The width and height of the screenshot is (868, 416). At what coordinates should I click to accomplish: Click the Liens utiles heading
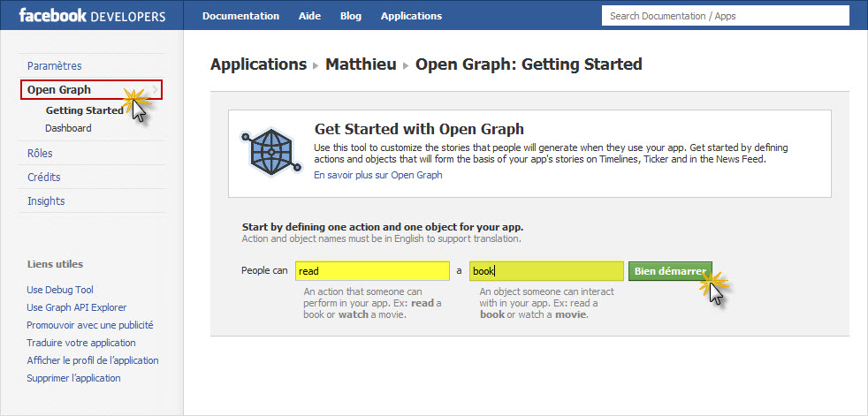(x=56, y=264)
